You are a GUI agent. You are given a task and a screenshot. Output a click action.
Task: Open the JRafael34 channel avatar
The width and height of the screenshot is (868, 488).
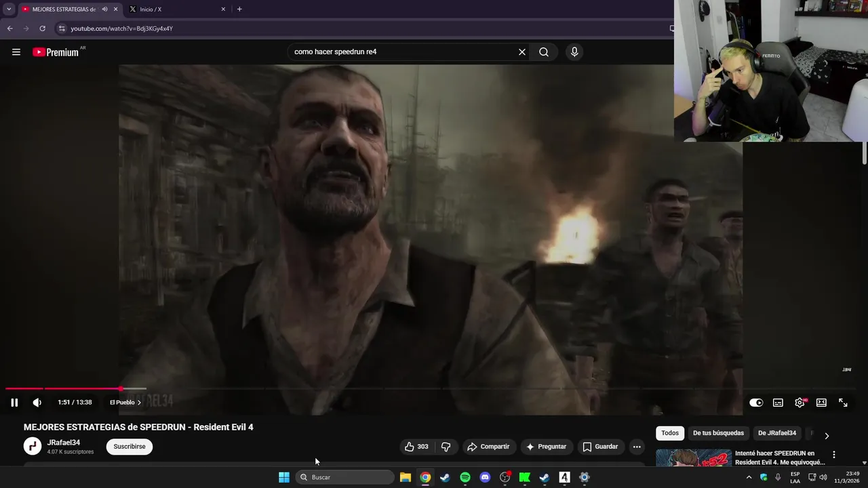coord(33,446)
